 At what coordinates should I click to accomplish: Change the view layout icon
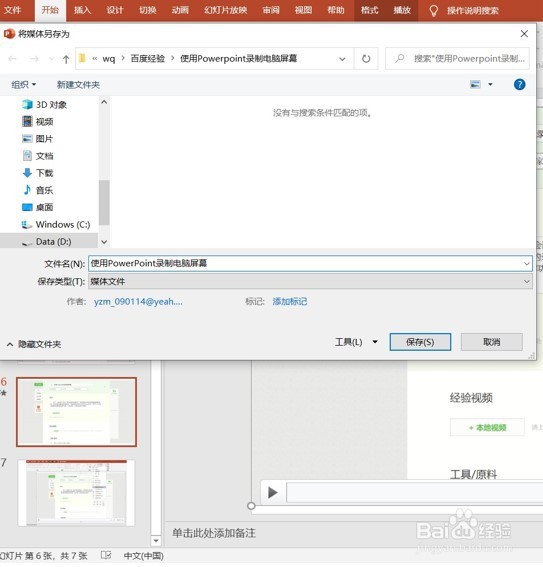[475, 85]
